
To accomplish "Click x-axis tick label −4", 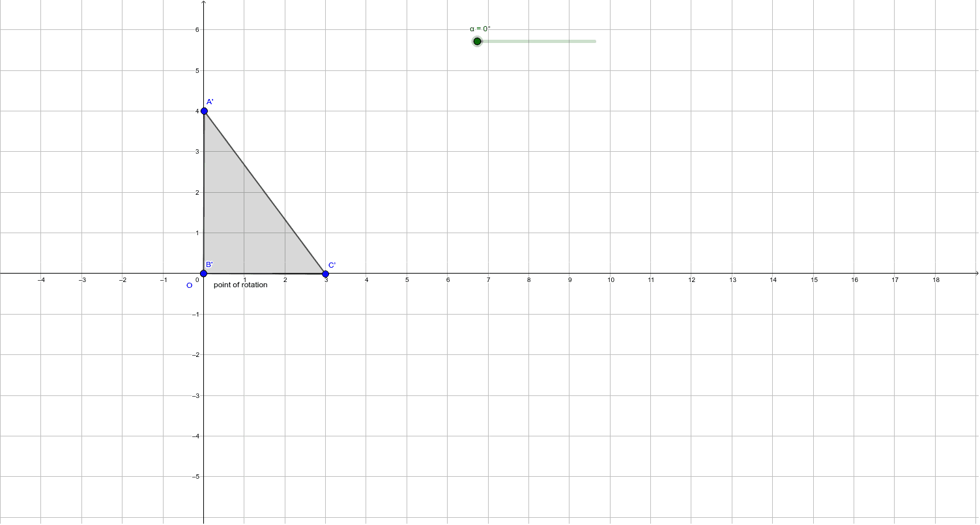I will pyautogui.click(x=40, y=280).
